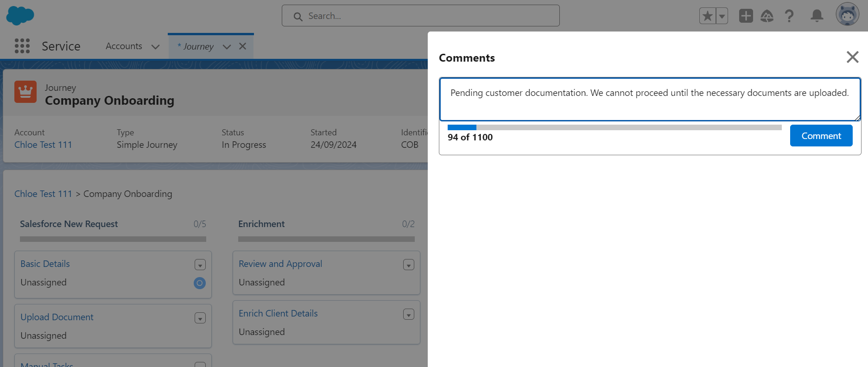Expand the Favorites list dropdown arrow
The image size is (868, 367).
tap(722, 16)
